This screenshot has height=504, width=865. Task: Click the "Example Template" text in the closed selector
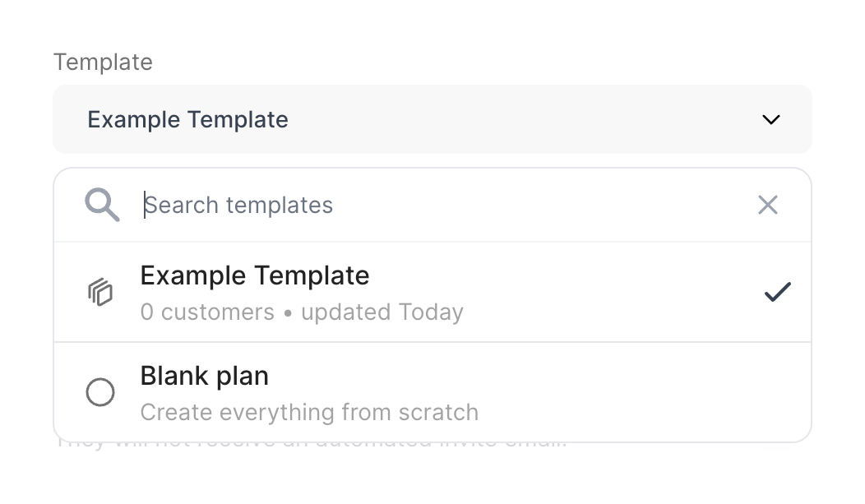188,120
